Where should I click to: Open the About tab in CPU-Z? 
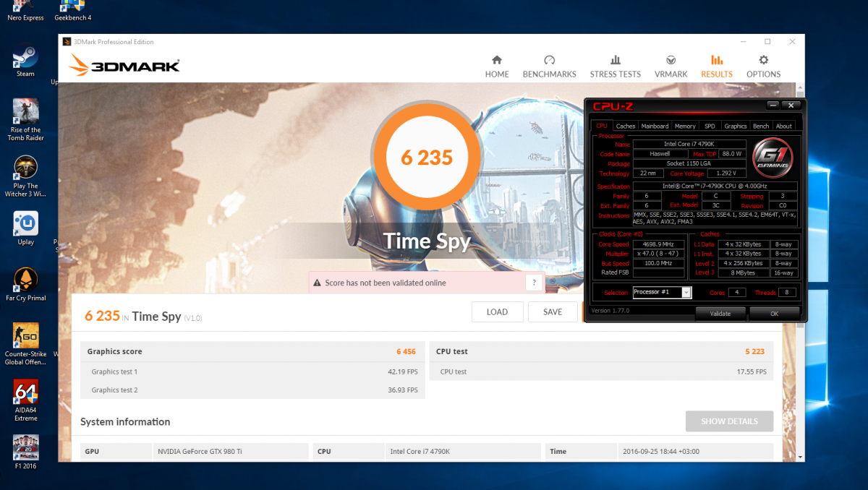coord(784,126)
